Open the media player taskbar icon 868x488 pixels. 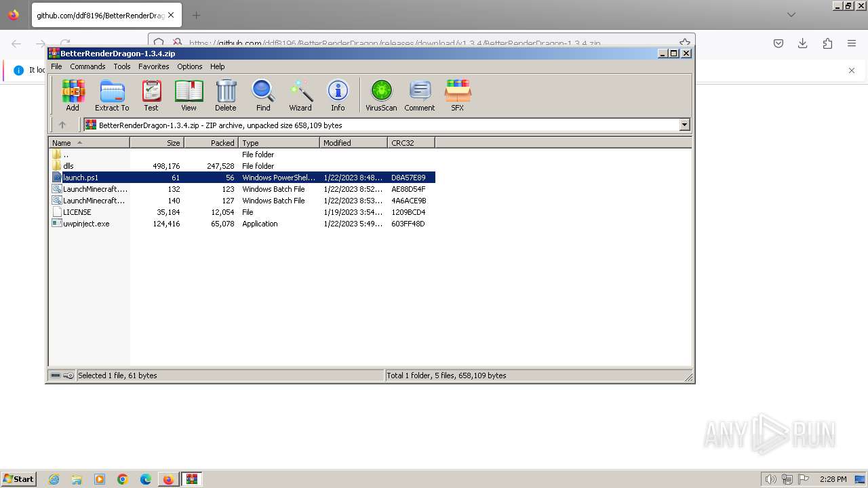click(x=100, y=479)
